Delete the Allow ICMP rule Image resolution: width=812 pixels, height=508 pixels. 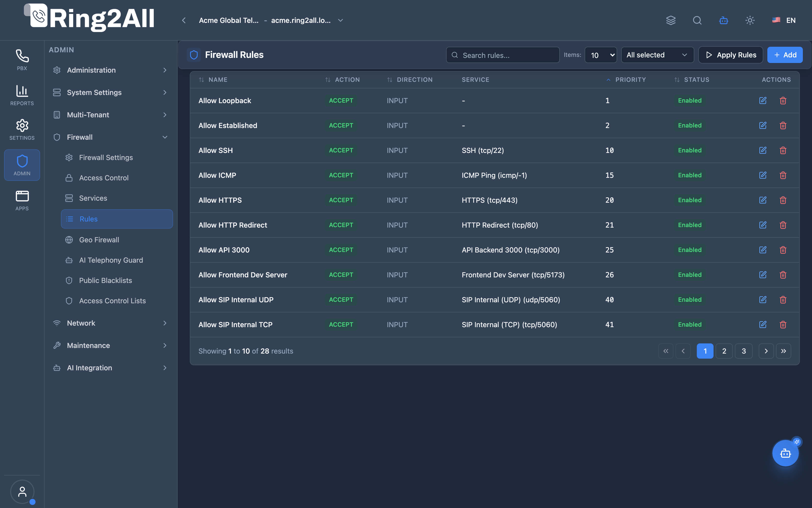783,175
